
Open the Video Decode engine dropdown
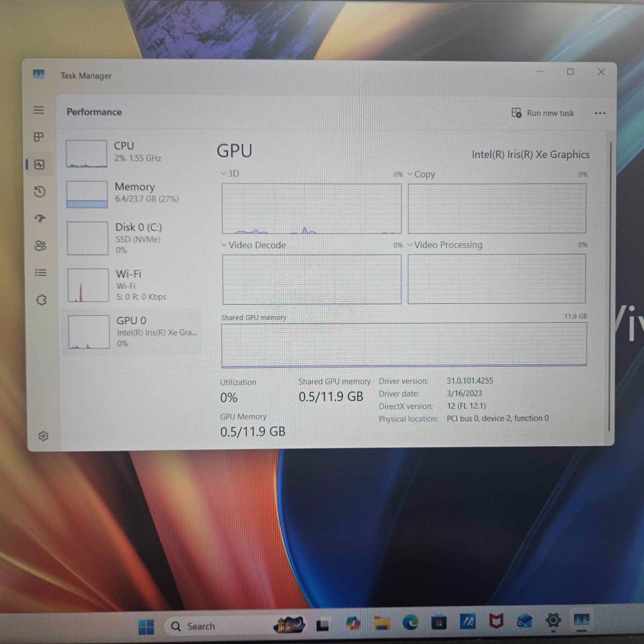[253, 245]
